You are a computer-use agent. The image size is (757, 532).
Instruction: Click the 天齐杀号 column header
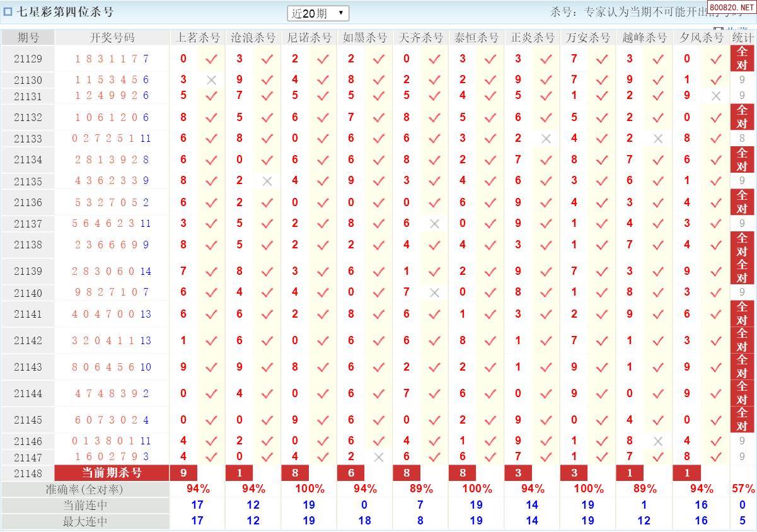pyautogui.click(x=420, y=37)
